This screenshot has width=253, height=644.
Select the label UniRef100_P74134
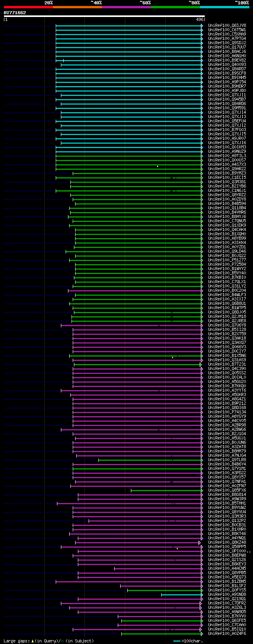coord(227,412)
